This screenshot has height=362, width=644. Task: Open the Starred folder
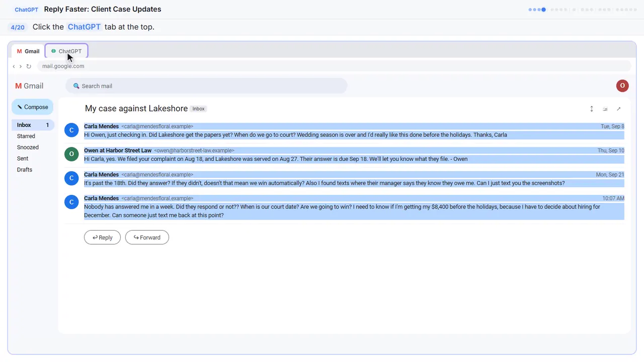click(x=26, y=136)
